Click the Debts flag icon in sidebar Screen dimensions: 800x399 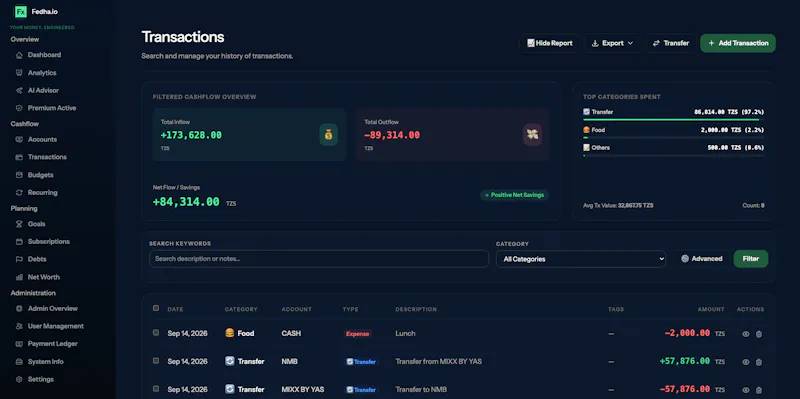[19, 259]
